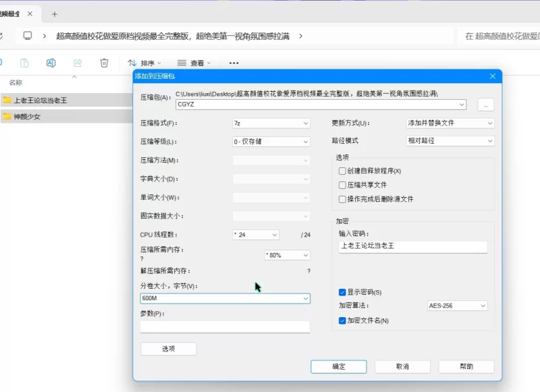540x392 pixels.
Task: Open the archive name history dropdown arrow
Action: click(462, 105)
